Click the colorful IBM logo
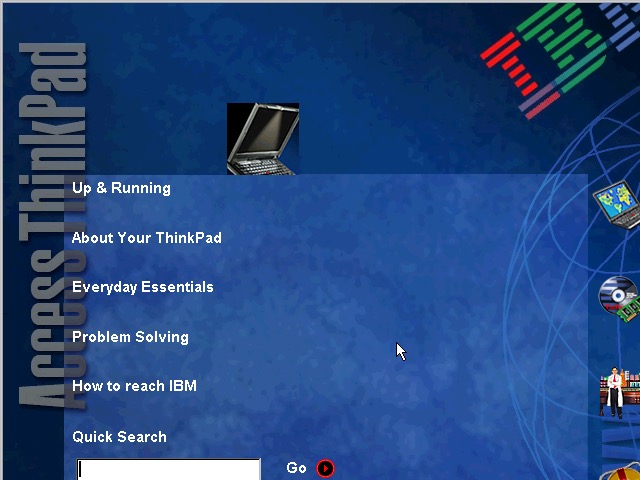Screen dimensions: 640x480 coord(560,61)
